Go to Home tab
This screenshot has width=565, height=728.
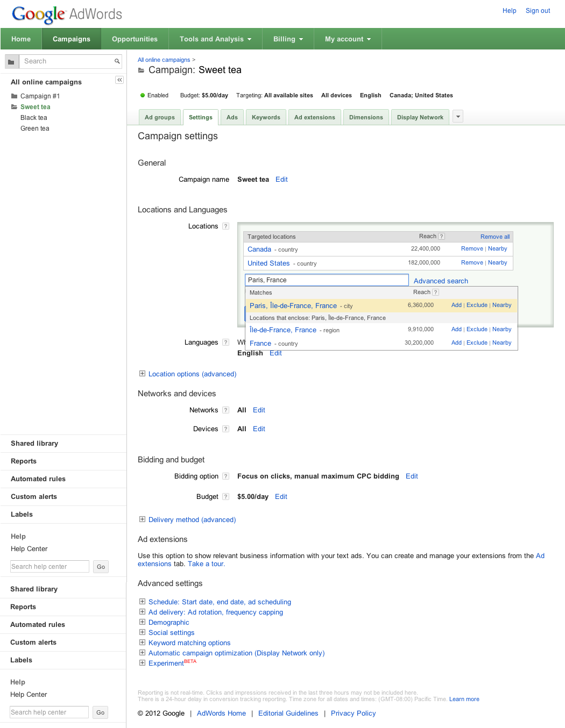click(21, 39)
